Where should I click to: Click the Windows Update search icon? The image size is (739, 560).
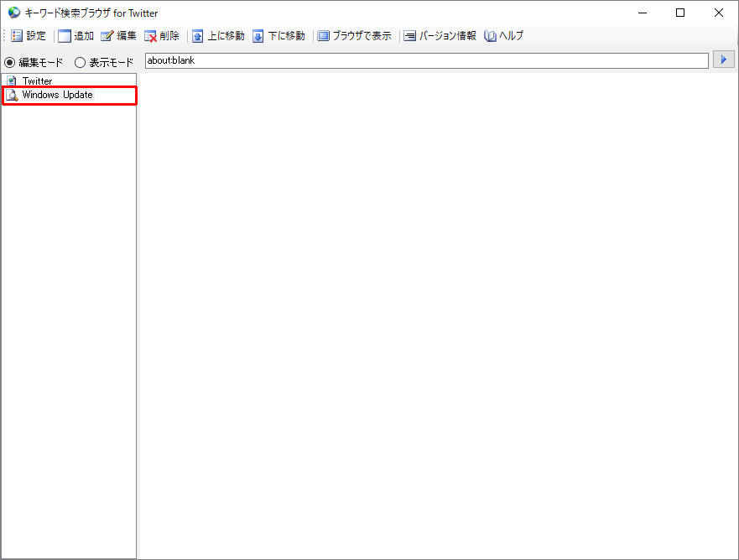[12, 95]
